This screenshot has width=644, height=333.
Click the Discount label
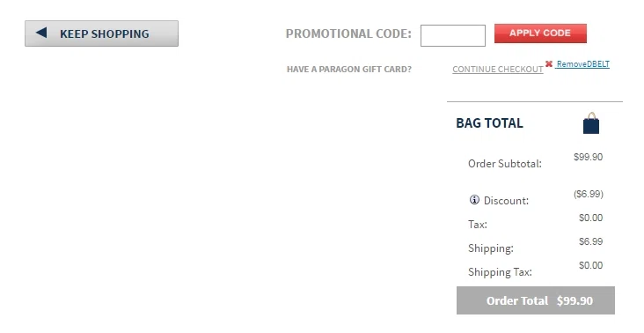point(507,201)
